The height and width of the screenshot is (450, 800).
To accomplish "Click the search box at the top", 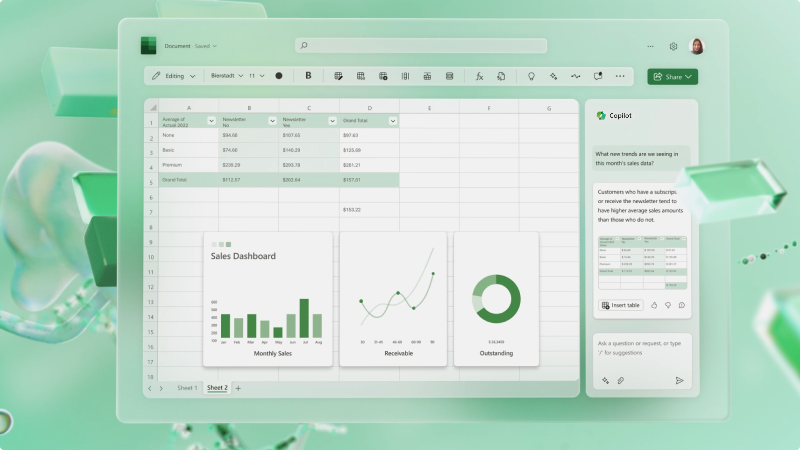I will click(421, 46).
